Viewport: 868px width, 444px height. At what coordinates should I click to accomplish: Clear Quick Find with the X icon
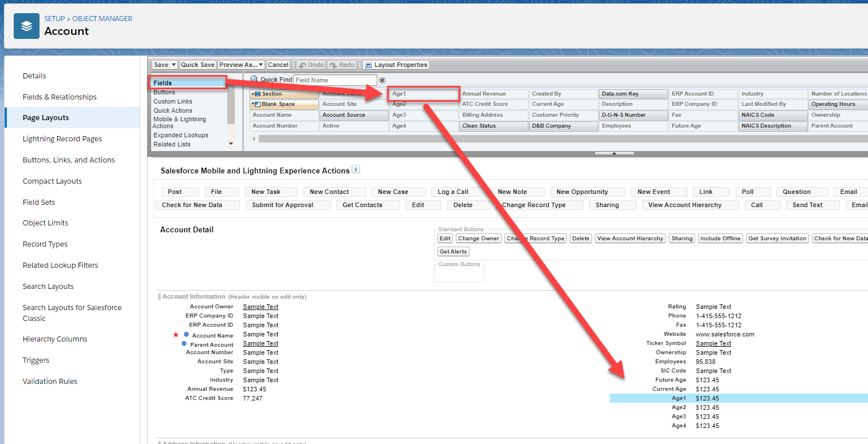[382, 81]
